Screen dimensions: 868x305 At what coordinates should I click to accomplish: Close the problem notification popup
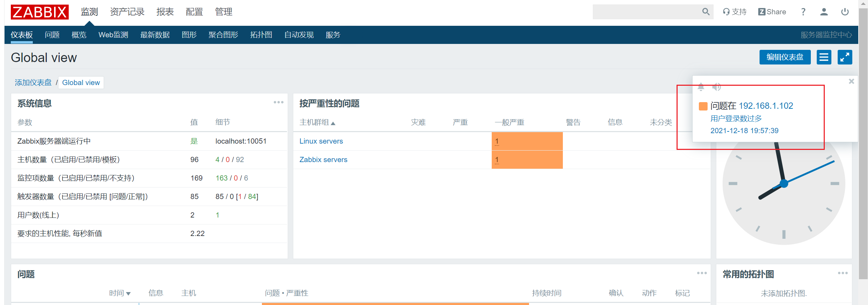coord(851,81)
